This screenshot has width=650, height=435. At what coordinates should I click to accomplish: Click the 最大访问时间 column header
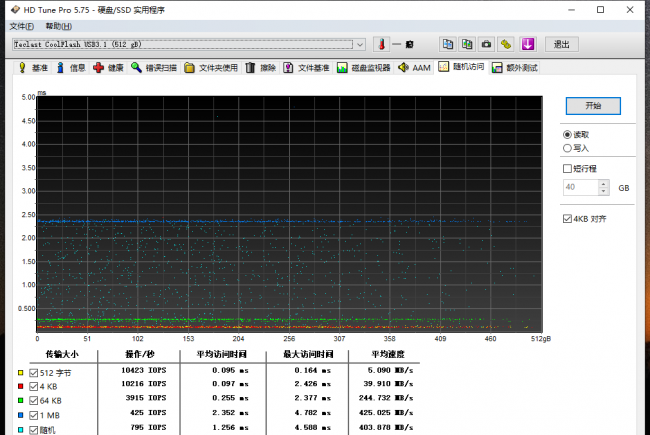pos(308,354)
